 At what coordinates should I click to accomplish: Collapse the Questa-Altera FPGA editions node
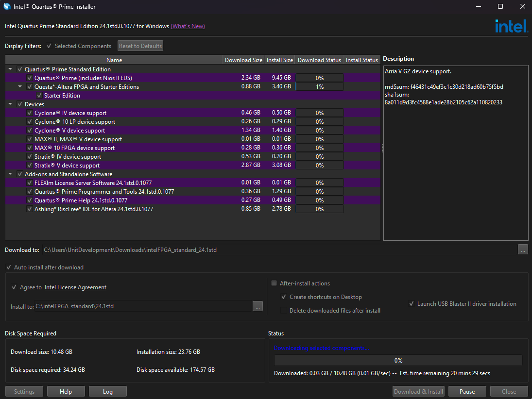[20, 87]
